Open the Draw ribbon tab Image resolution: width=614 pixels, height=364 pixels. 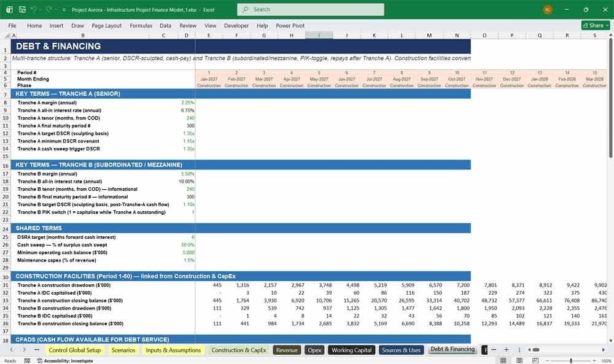pos(77,25)
